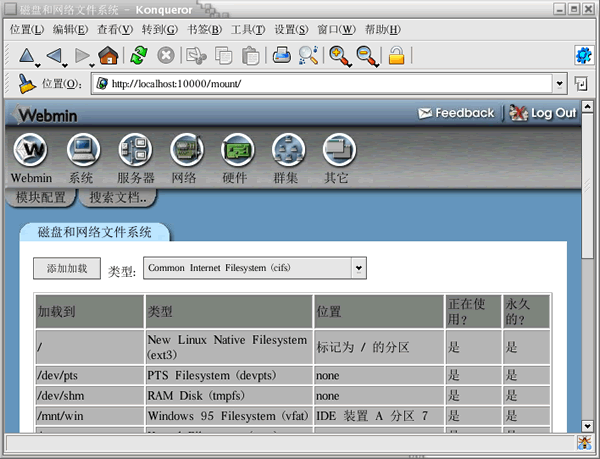Open the Webmin category icon
The width and height of the screenshot is (600, 459).
coord(31,150)
